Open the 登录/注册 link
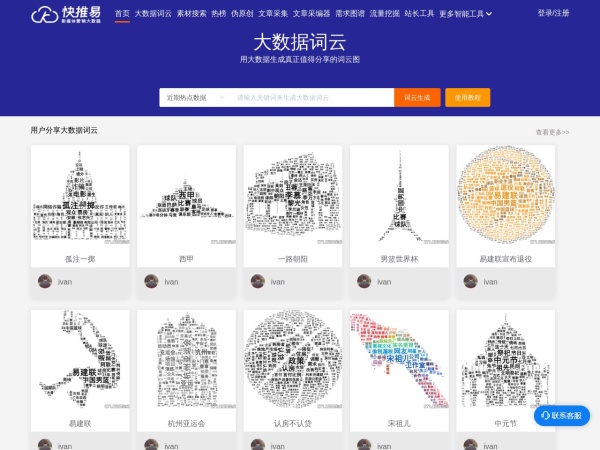This screenshot has height=450, width=600. pyautogui.click(x=553, y=14)
